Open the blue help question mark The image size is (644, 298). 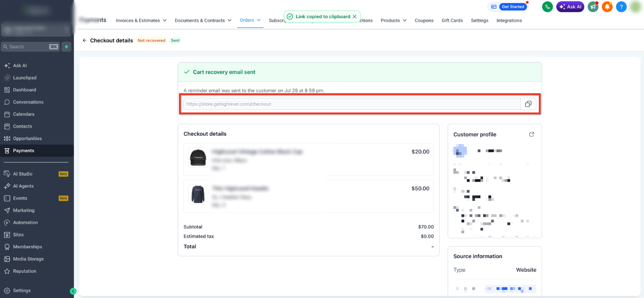[621, 7]
